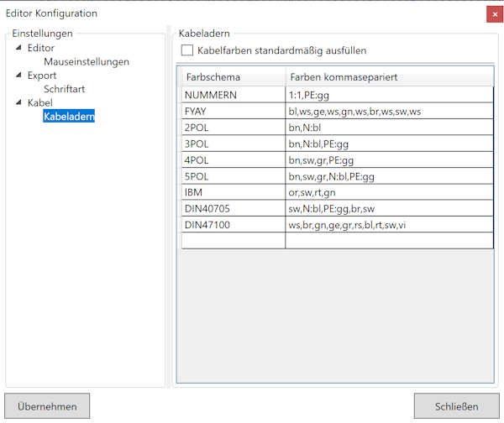Select the Export tree item
This screenshot has height=423, width=504.
[42, 76]
